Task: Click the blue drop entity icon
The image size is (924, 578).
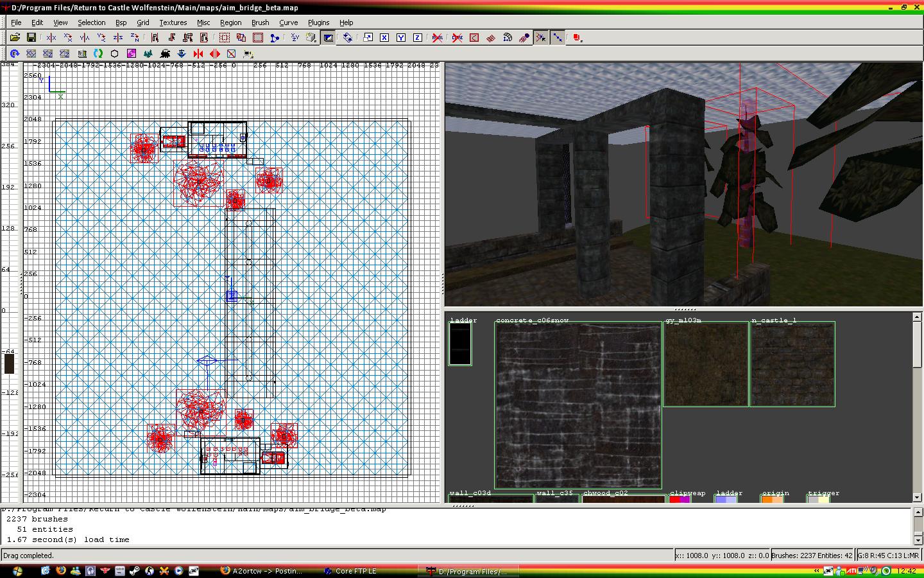Action: point(182,54)
